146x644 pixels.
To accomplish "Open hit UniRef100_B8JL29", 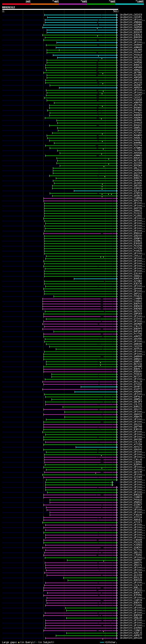I will tap(131, 382).
